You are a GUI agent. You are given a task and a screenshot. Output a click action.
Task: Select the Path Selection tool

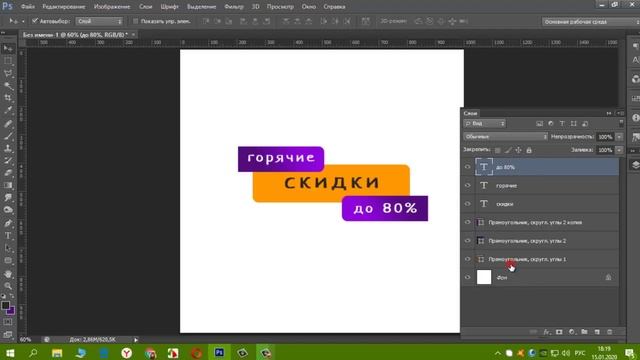(8, 248)
